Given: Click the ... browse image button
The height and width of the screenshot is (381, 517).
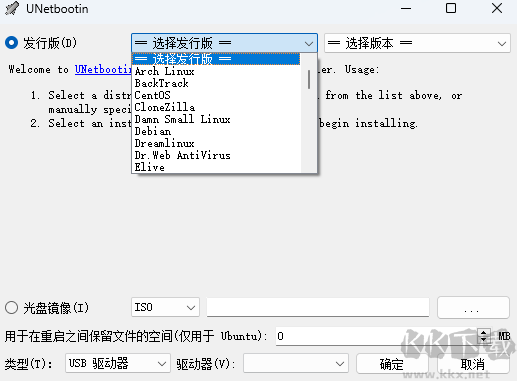Looking at the screenshot, I should pyautogui.click(x=473, y=307).
